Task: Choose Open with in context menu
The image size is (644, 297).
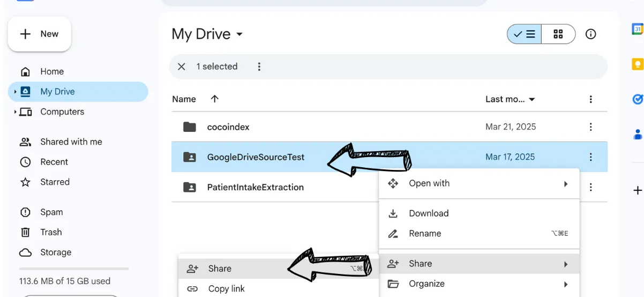Action: pos(479,183)
